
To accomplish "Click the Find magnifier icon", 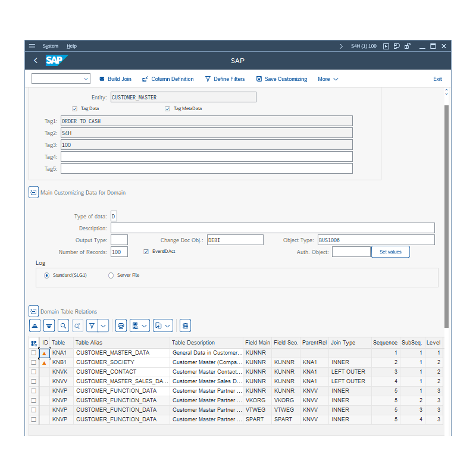I will point(63,325).
